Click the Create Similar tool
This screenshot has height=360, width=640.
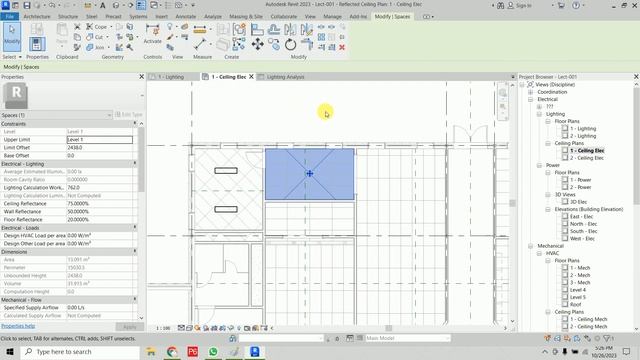click(239, 44)
